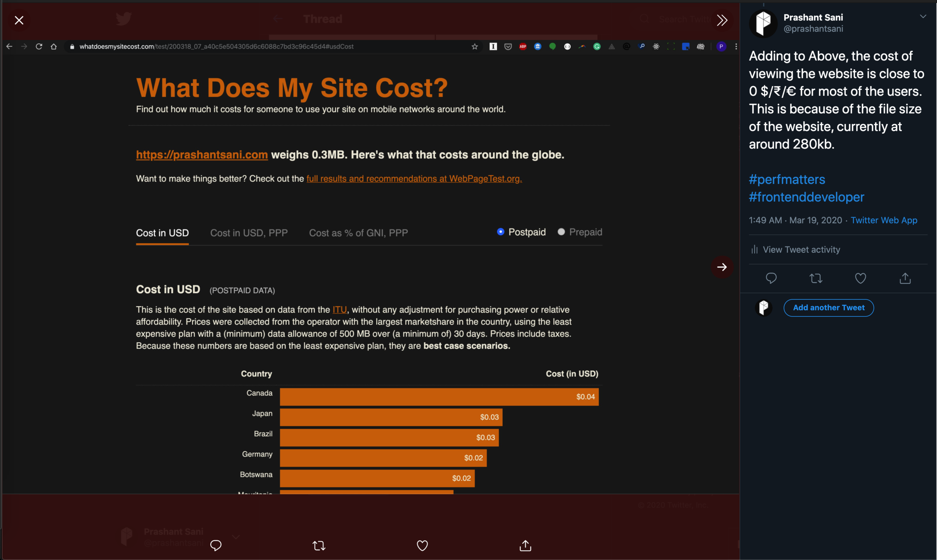Image resolution: width=937 pixels, height=560 pixels.
Task: Open View Tweet activity
Action: tap(795, 249)
